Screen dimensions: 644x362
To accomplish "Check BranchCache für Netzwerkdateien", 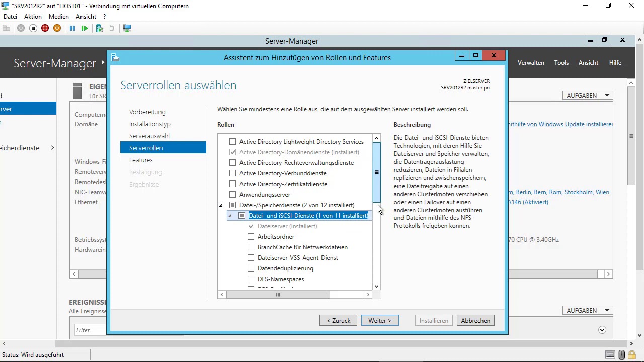I will [251, 247].
